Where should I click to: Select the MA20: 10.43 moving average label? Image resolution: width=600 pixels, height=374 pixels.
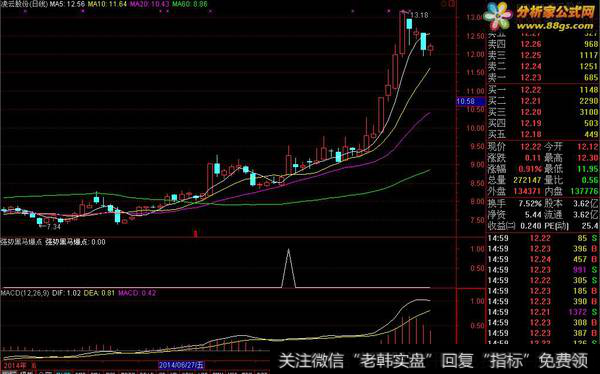point(150,4)
